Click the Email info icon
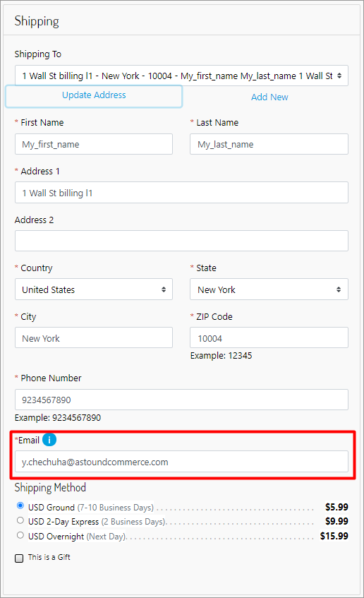 click(49, 440)
